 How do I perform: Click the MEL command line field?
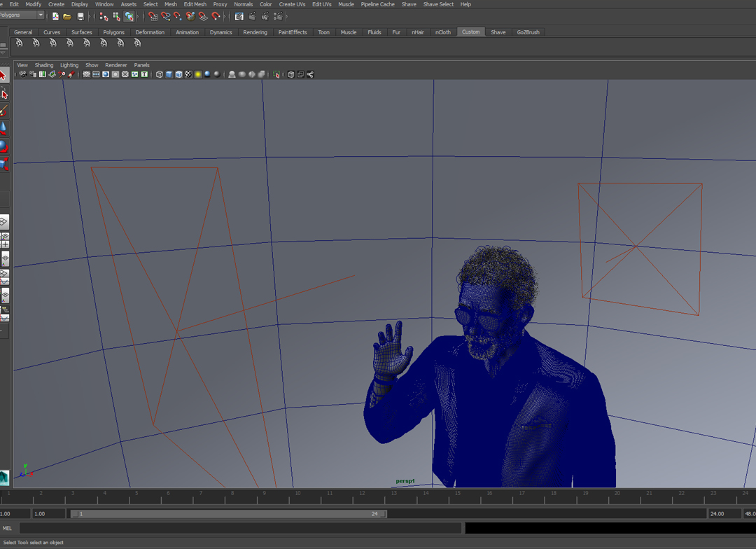point(241,528)
